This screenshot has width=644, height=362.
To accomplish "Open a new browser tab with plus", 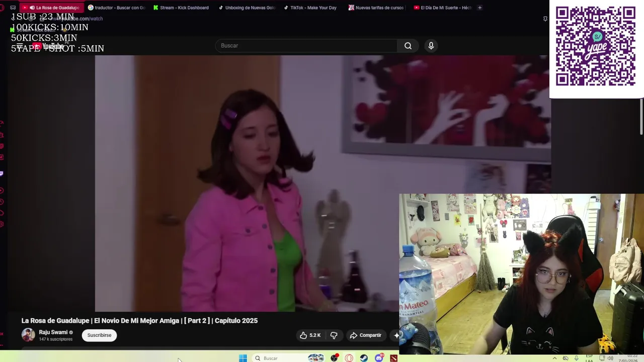I will 479,8.
